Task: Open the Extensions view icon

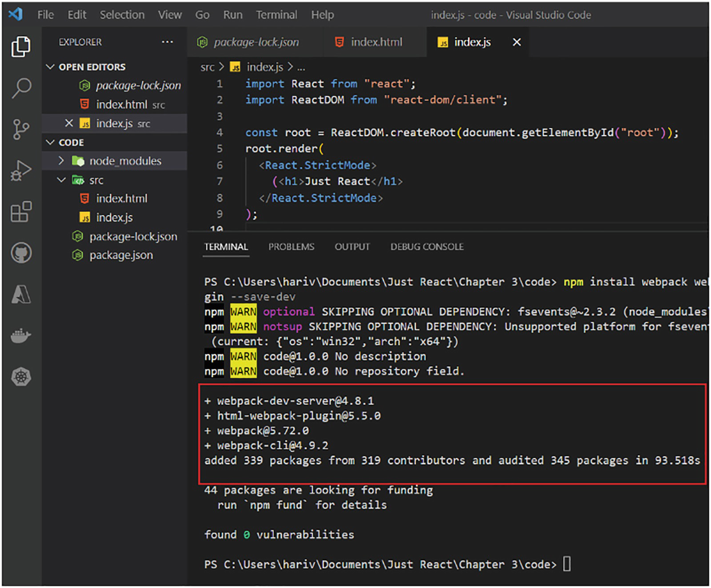Action: pos(21,212)
